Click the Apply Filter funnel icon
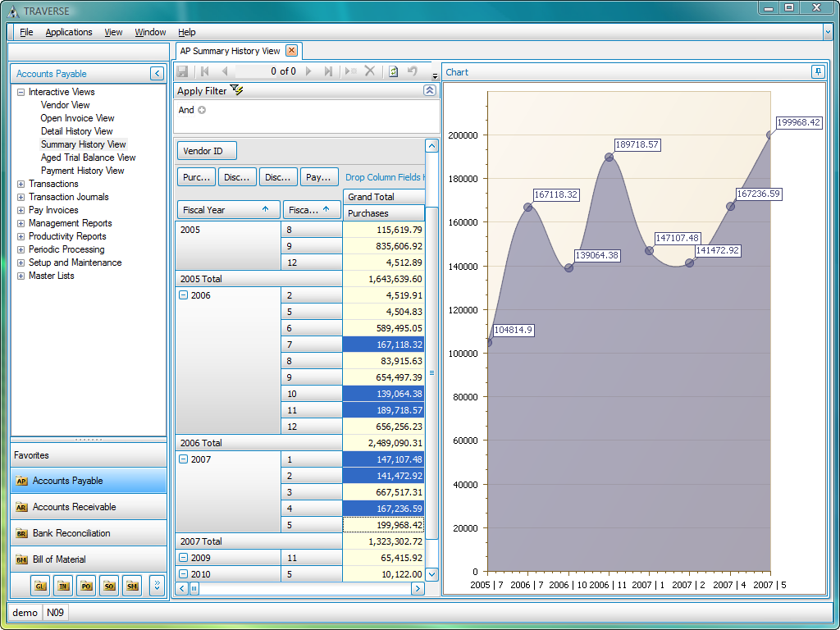Viewport: 840px width, 630px height. (236, 90)
